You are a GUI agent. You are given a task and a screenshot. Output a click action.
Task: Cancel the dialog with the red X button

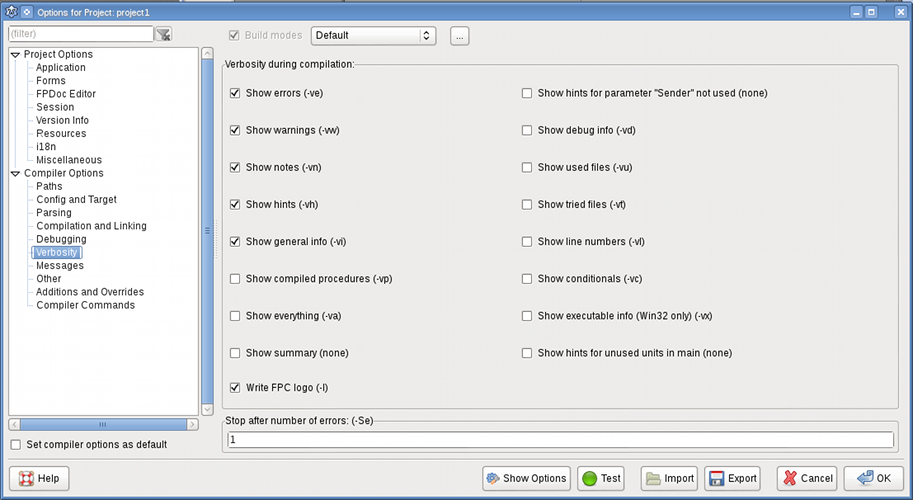tap(789, 478)
